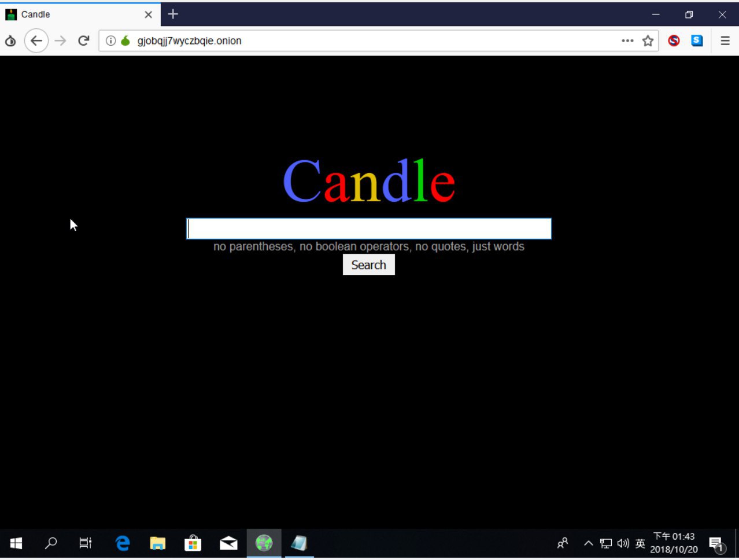Screen dimensions: 739x560
Task: Click the green onion circuit icon
Action: pos(125,40)
